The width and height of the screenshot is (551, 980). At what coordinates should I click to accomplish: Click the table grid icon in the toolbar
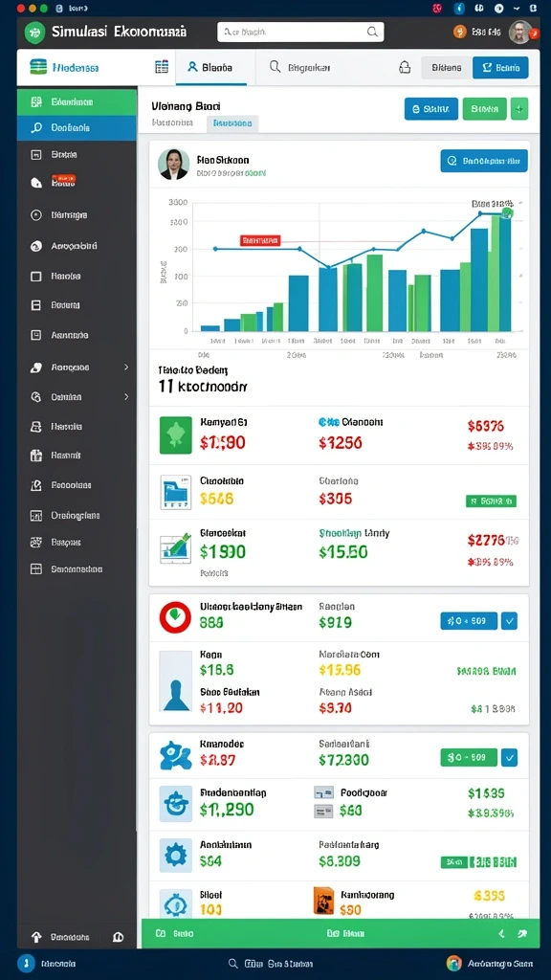click(x=161, y=68)
